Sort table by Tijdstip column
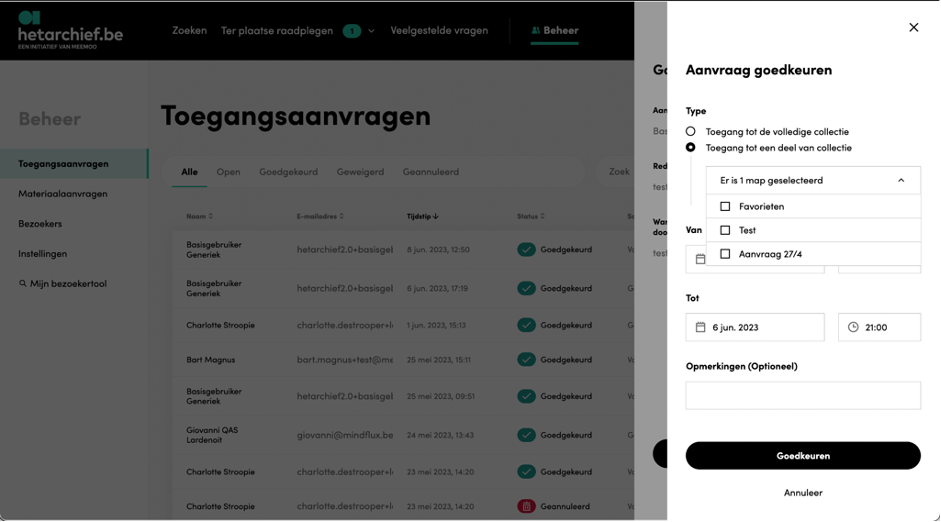Screen dimensions: 941x522 coord(422,217)
